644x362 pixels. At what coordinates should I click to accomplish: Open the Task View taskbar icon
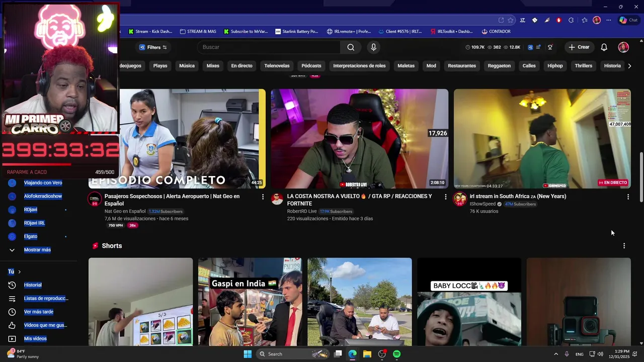(x=338, y=354)
